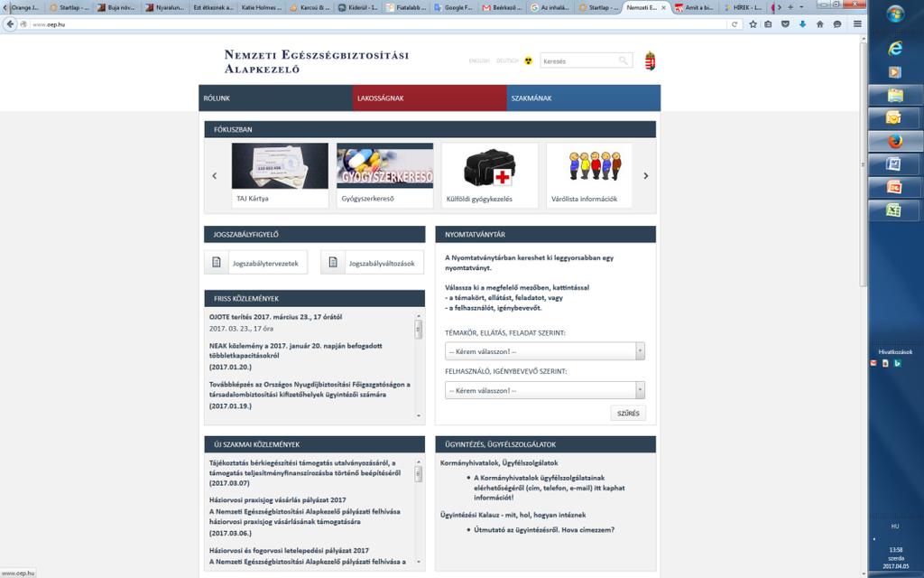The width and height of the screenshot is (924, 578).
Task: Go to Firefox home page icon
Action: coord(819,24)
